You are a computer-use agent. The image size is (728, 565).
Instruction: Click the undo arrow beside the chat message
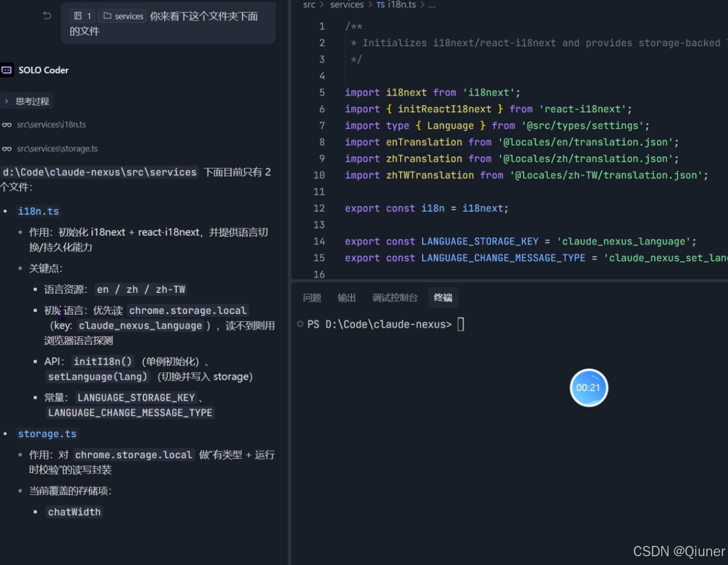click(x=47, y=15)
